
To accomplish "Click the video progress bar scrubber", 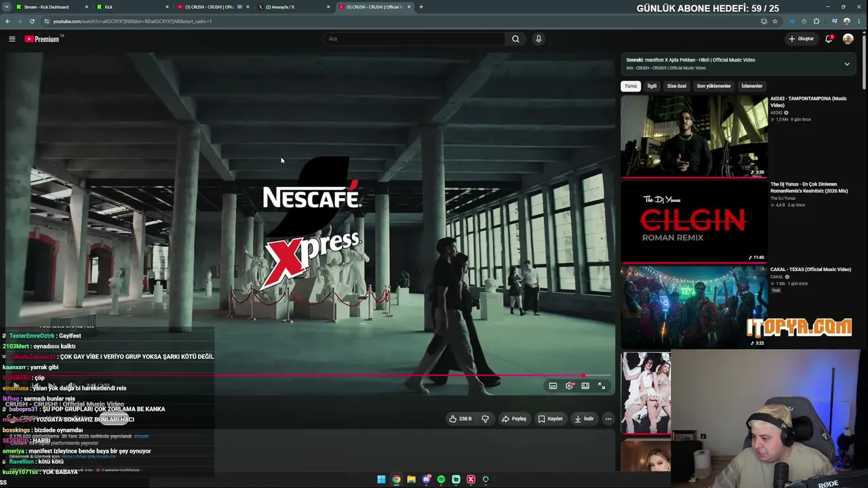I will [x=583, y=375].
